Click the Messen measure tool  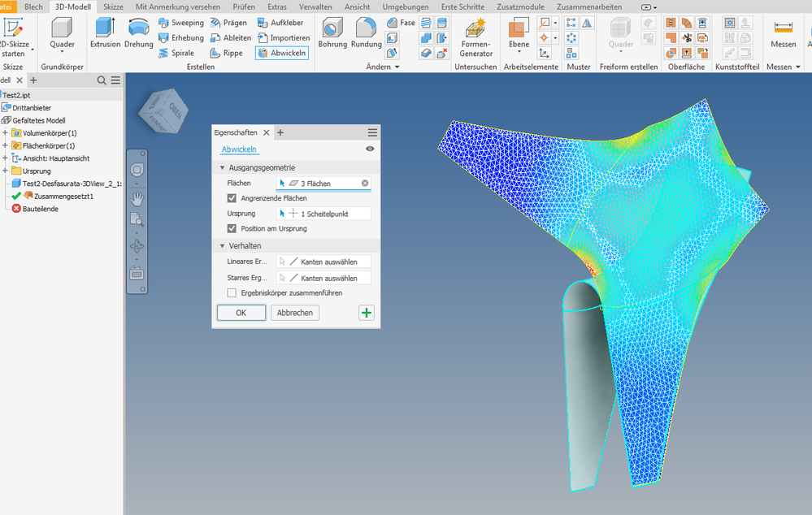click(783, 34)
